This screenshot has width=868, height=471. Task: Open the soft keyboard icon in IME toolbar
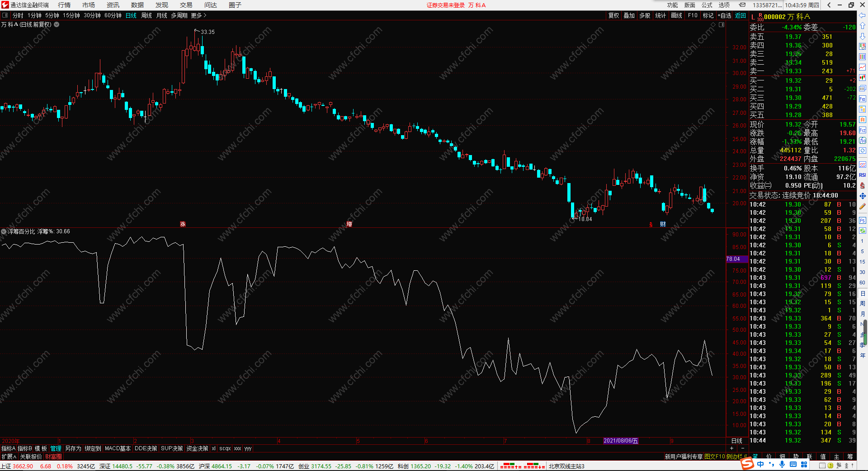click(x=793, y=464)
